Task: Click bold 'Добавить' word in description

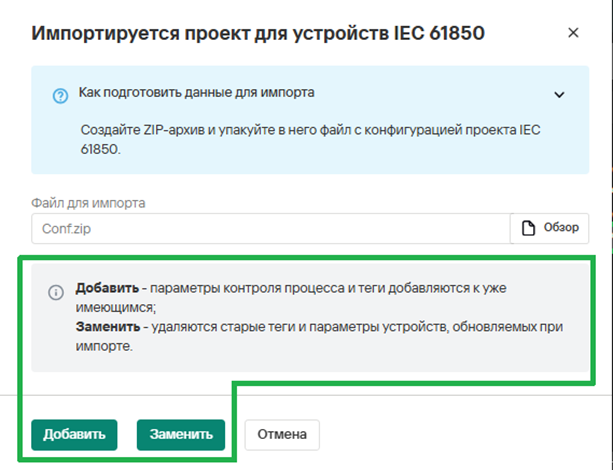Action: [107, 288]
